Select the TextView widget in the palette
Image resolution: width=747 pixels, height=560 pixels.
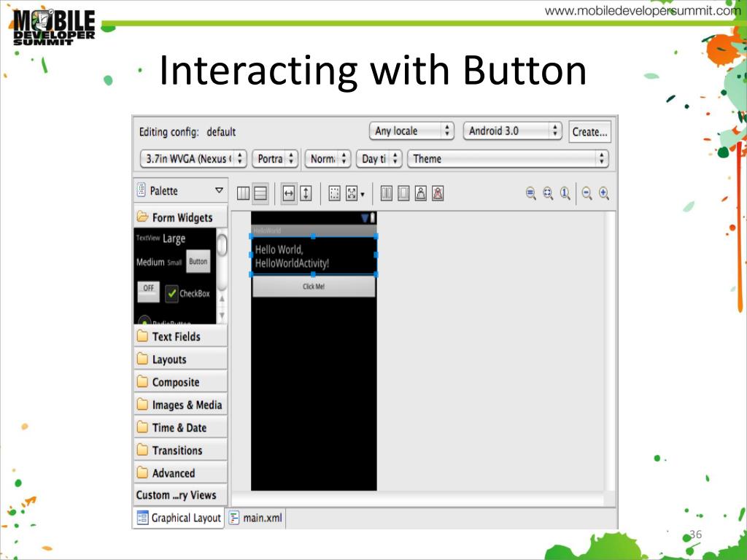pyautogui.click(x=147, y=238)
